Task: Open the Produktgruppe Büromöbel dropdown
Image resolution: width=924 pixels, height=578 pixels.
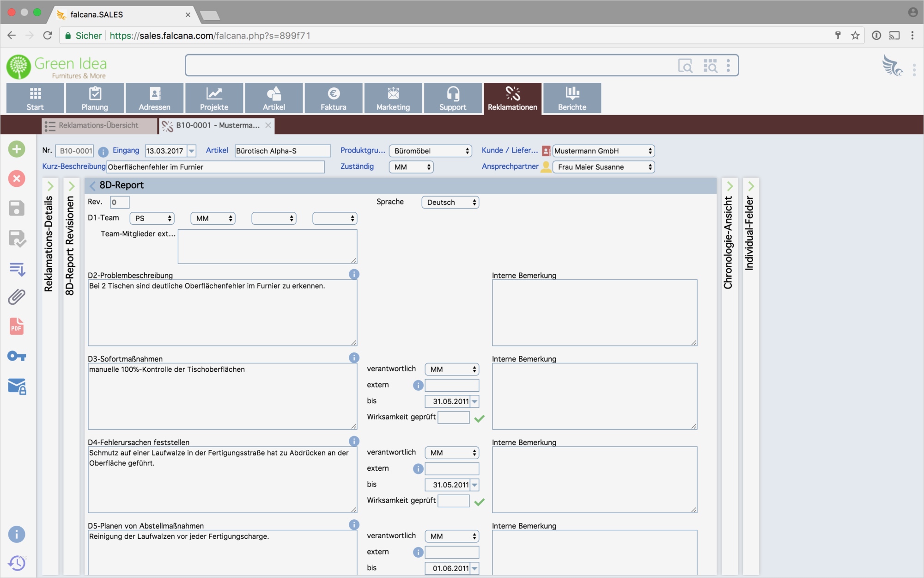Action: click(x=431, y=151)
